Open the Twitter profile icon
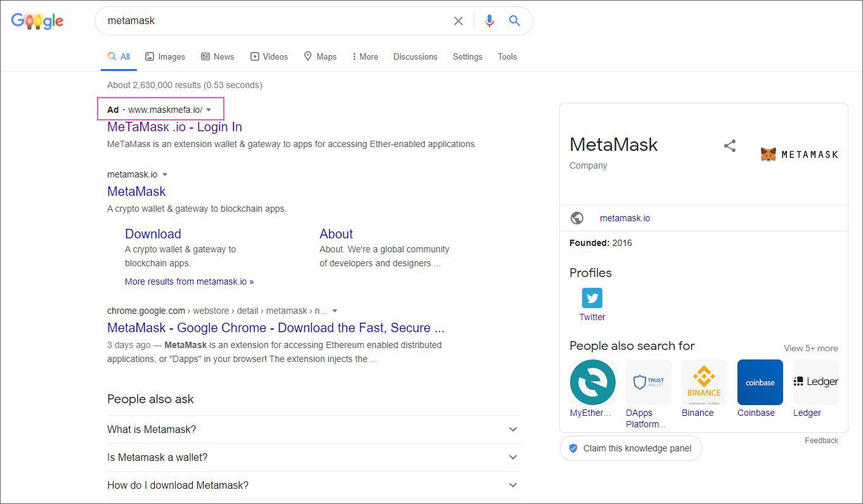Viewport: 863px width, 504px height. [x=592, y=298]
